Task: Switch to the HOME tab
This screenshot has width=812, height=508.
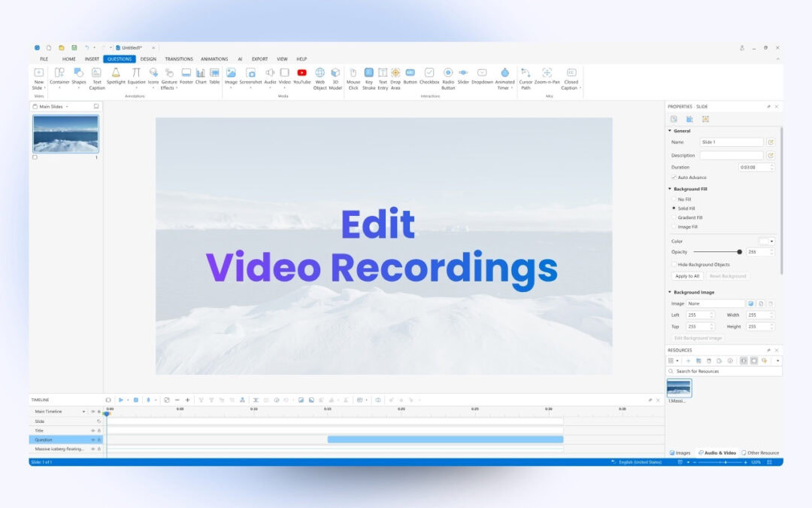Action: (x=69, y=59)
